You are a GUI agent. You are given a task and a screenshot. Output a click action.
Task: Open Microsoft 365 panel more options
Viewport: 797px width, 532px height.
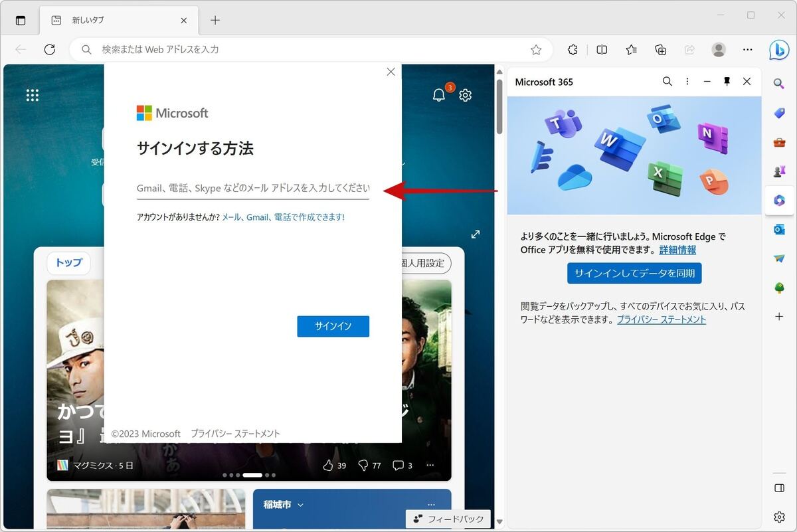[687, 82]
